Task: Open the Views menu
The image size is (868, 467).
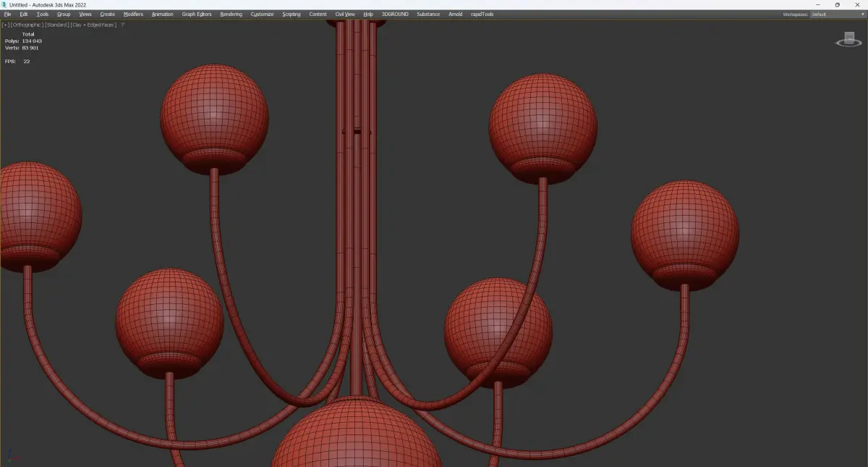Action: tap(85, 14)
